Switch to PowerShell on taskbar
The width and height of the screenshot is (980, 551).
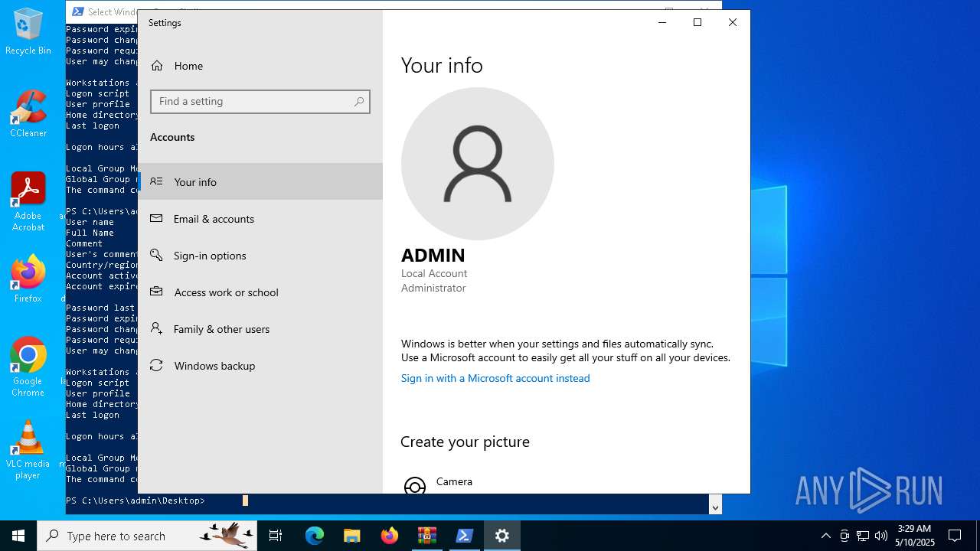click(x=465, y=536)
